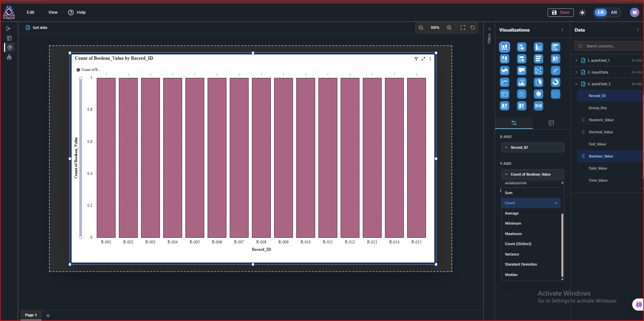Click the Get data button
The height and width of the screenshot is (321, 644).
tap(37, 28)
